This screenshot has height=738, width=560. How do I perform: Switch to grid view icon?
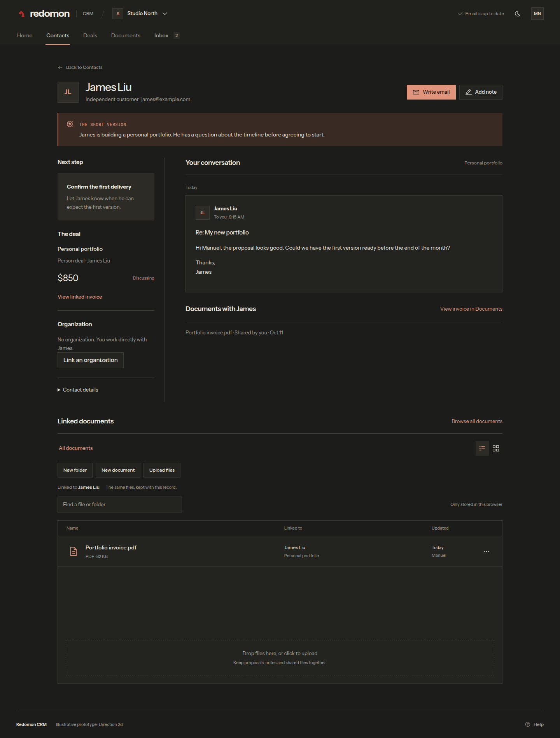tap(496, 448)
